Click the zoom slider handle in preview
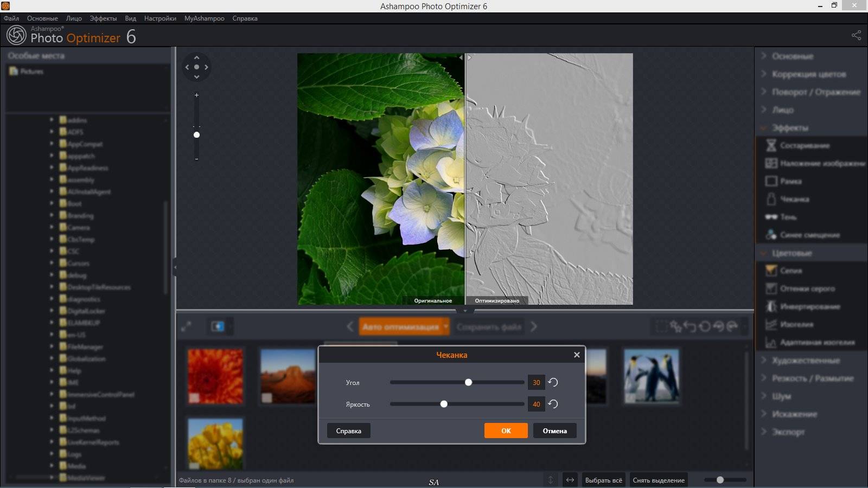The height and width of the screenshot is (488, 868). [196, 134]
